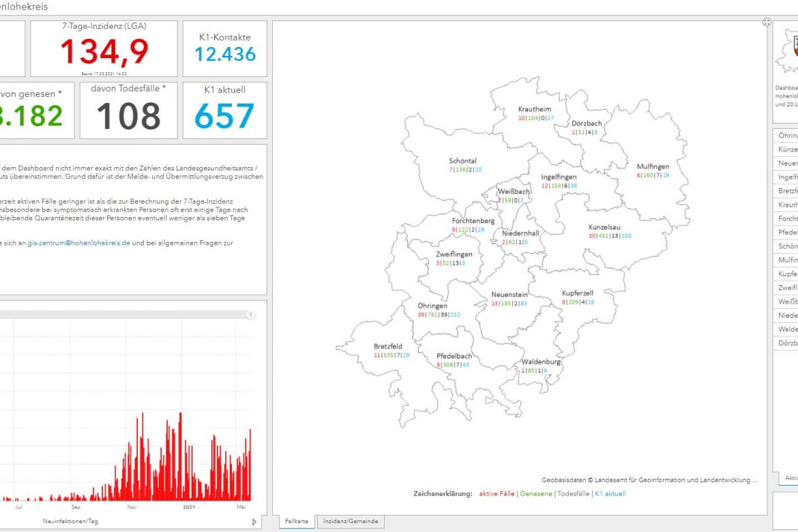Select the Öhringen row in the list
The width and height of the screenshot is (798, 532).
point(788,135)
